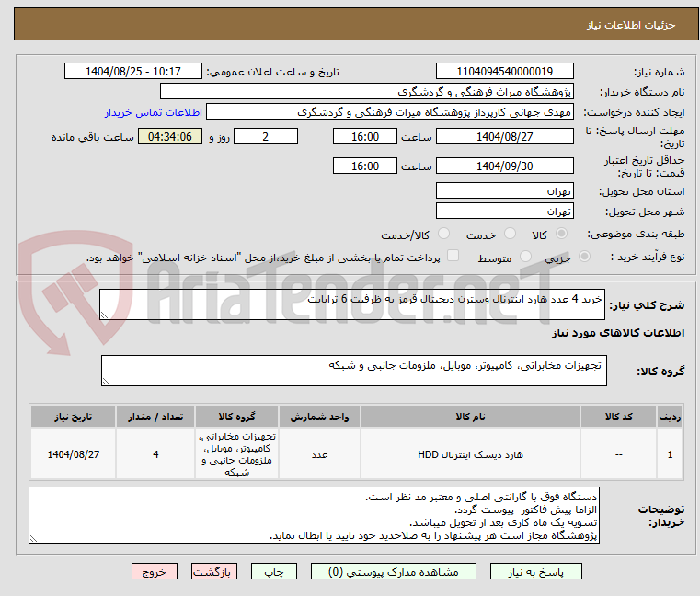Click the شرح کلی نیاز description textarea
The height and width of the screenshot is (596, 700).
click(351, 304)
